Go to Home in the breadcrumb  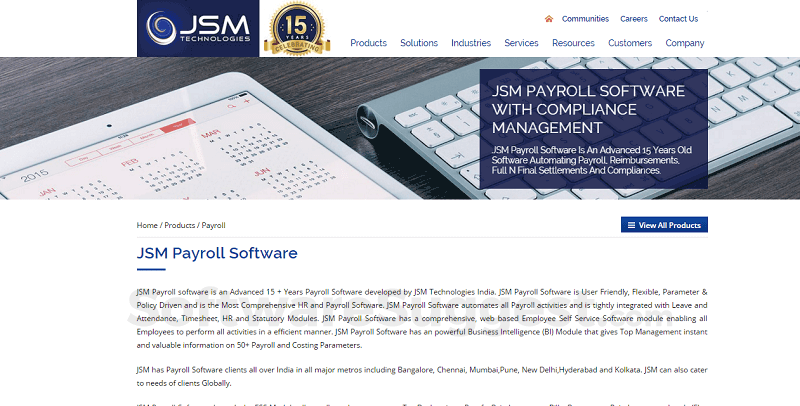point(147,225)
